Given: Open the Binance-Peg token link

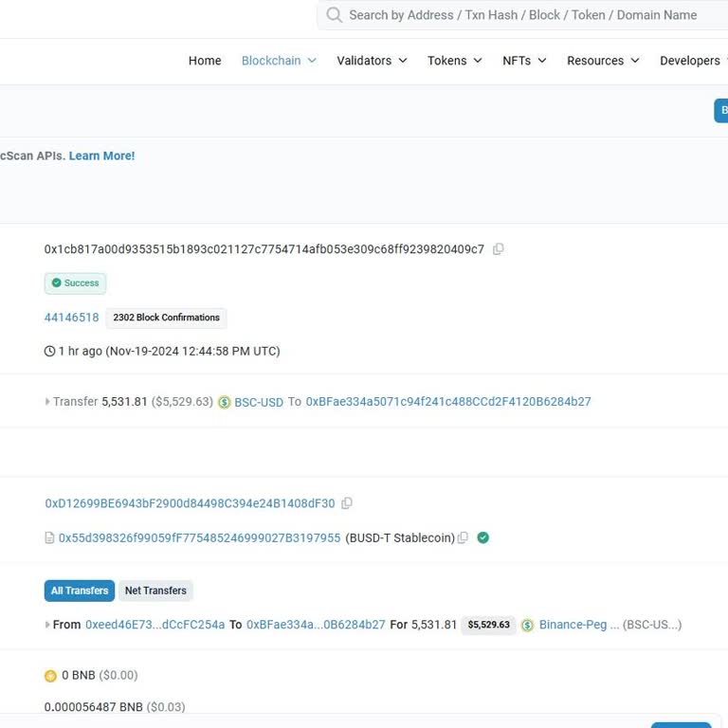Looking at the screenshot, I should click(x=578, y=625).
